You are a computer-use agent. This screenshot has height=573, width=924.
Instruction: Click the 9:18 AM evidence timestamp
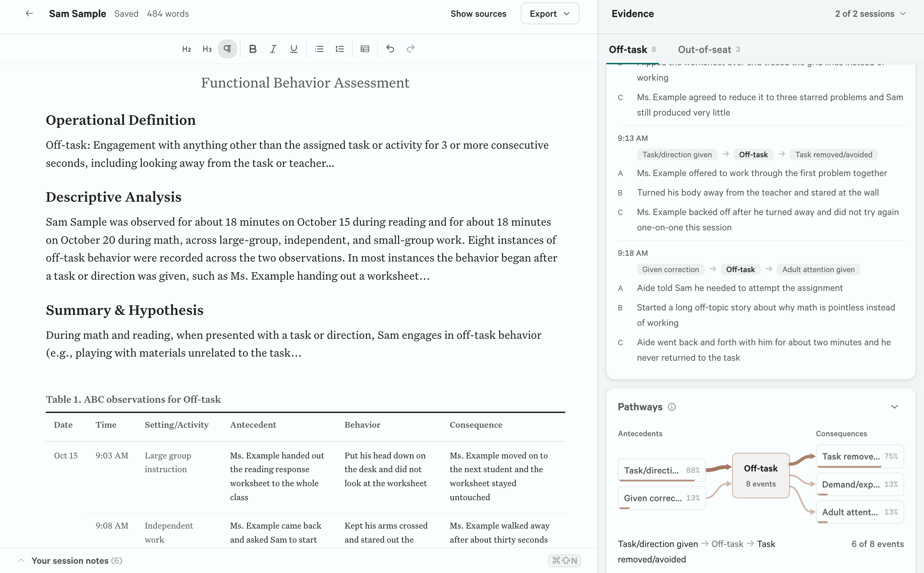pos(633,253)
